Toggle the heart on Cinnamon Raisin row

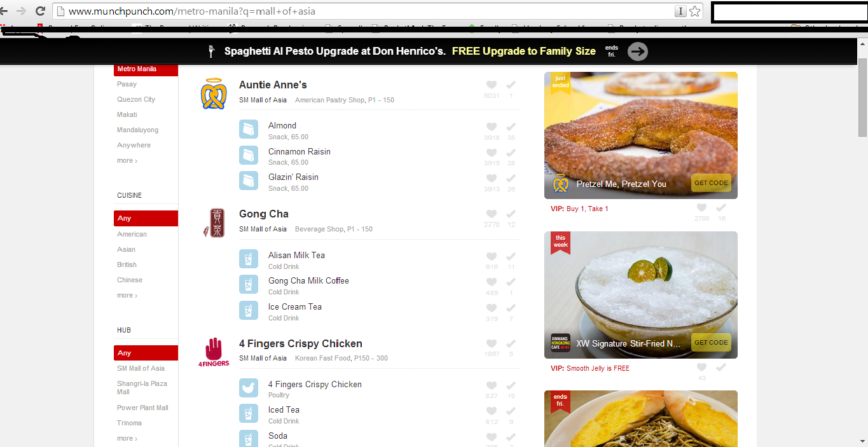[x=492, y=153]
